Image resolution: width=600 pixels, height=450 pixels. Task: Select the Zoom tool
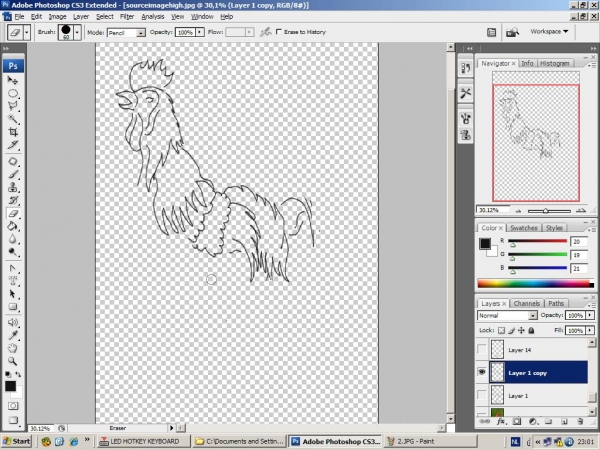click(x=13, y=361)
